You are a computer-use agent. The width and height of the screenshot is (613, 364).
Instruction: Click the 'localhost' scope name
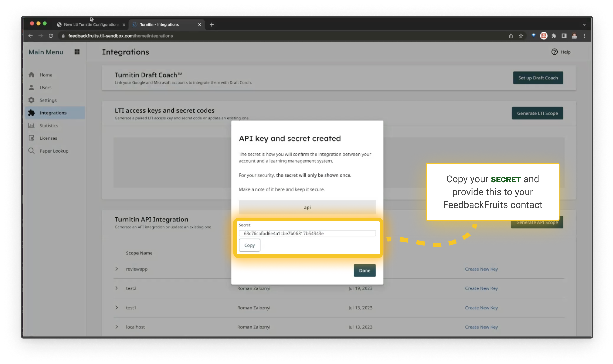click(x=135, y=327)
